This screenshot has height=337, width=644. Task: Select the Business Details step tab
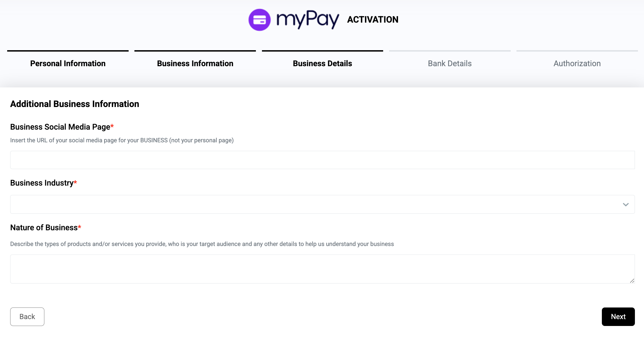tap(322, 63)
